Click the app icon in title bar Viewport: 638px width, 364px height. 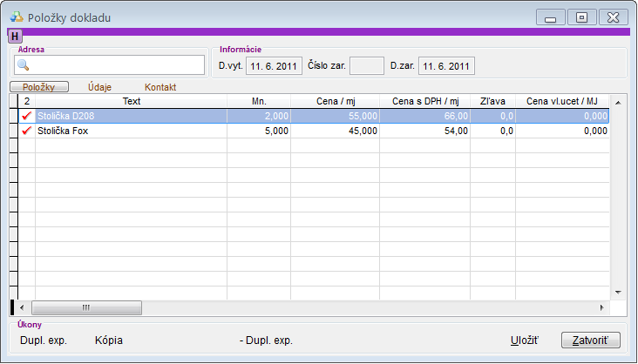(16, 17)
